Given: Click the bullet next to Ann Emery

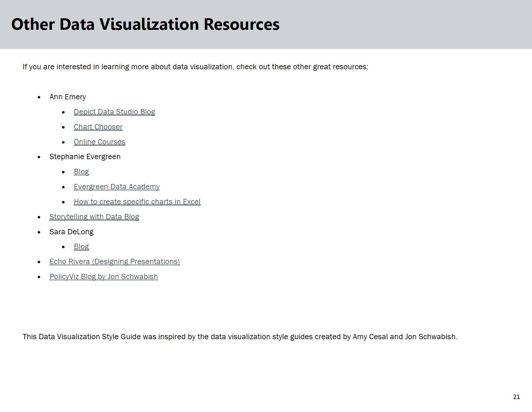Looking at the screenshot, I should tap(39, 97).
